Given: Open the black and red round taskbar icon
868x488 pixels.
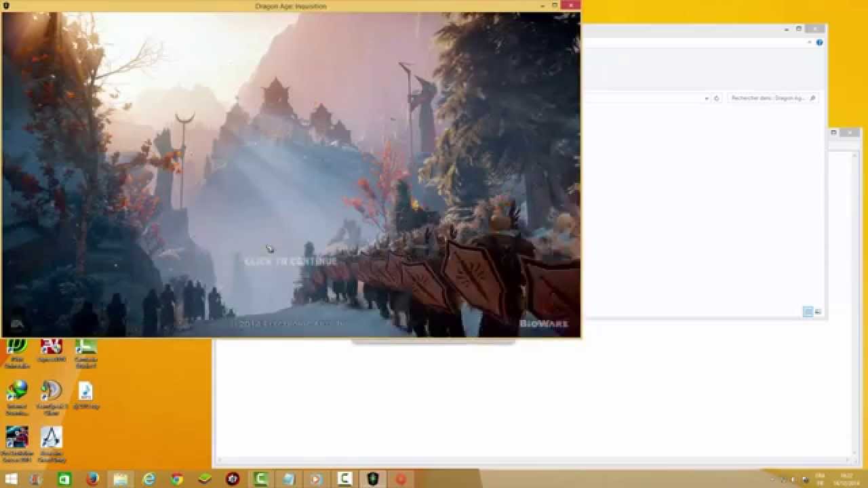Looking at the screenshot, I should tap(233, 479).
